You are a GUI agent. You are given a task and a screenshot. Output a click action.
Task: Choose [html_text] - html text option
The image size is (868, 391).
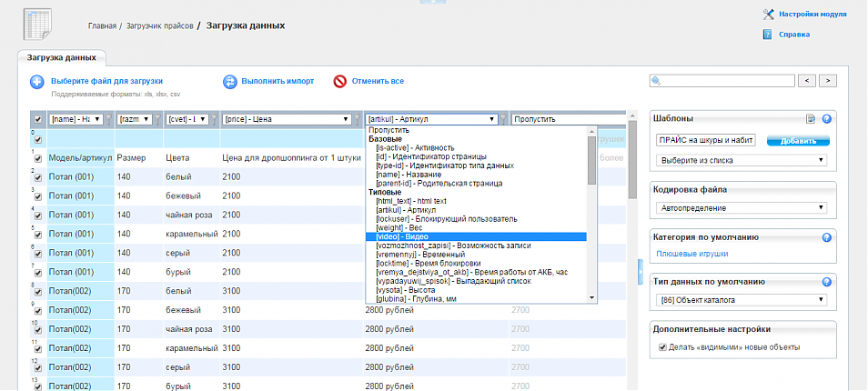point(411,201)
